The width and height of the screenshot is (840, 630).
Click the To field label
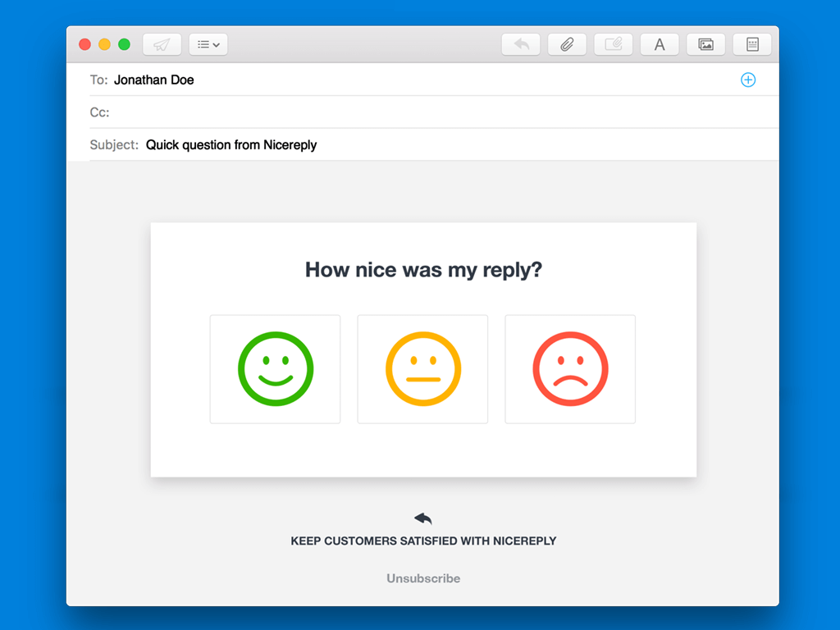point(97,80)
